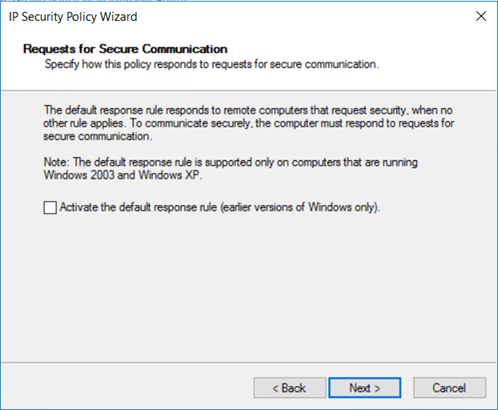
Task: Click the '(earlier versions of Windows only)' text
Action: tap(300, 207)
